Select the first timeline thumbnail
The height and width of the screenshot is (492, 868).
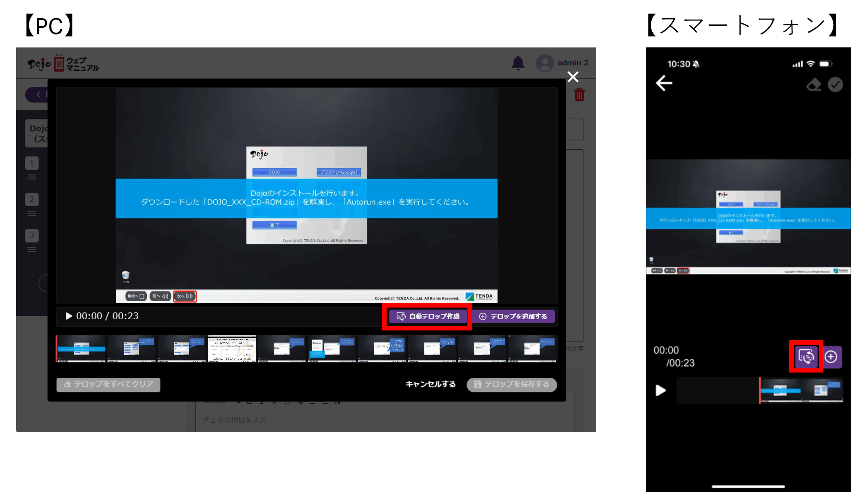(81, 348)
